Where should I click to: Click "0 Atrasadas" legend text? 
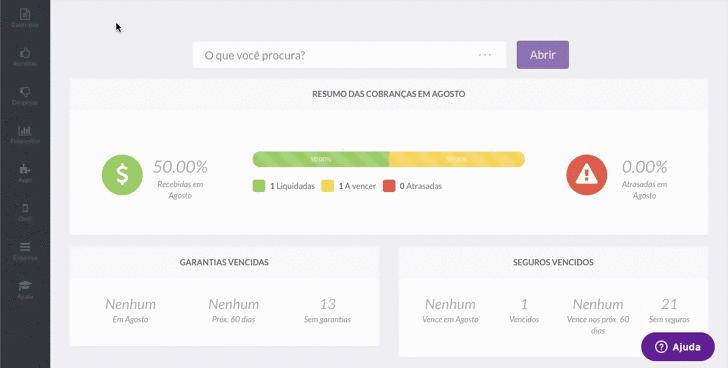[x=421, y=186]
